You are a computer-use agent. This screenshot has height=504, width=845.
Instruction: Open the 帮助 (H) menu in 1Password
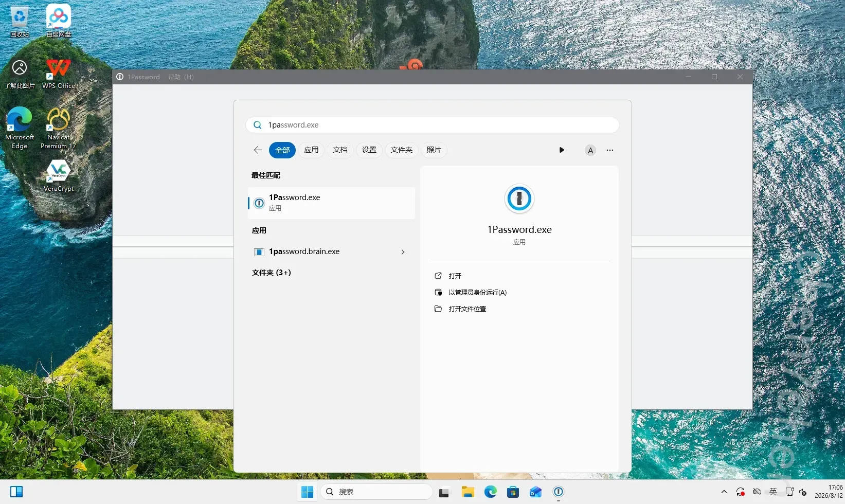coord(181,77)
